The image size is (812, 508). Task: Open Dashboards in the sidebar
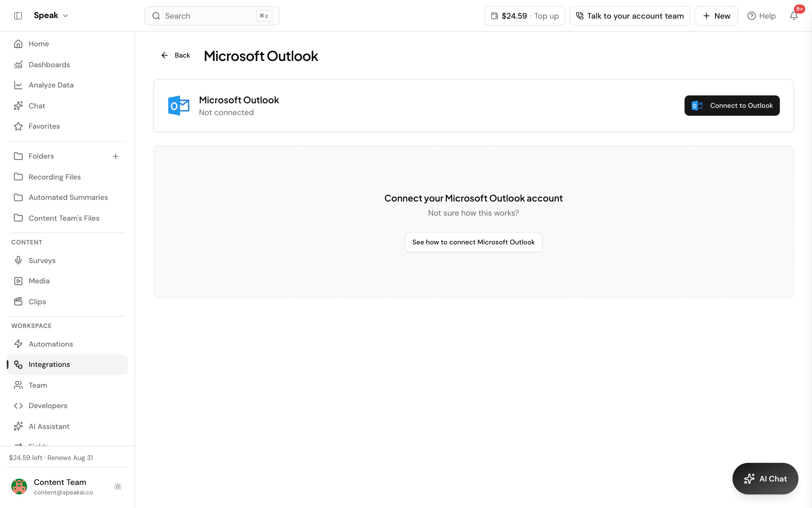click(x=67, y=65)
